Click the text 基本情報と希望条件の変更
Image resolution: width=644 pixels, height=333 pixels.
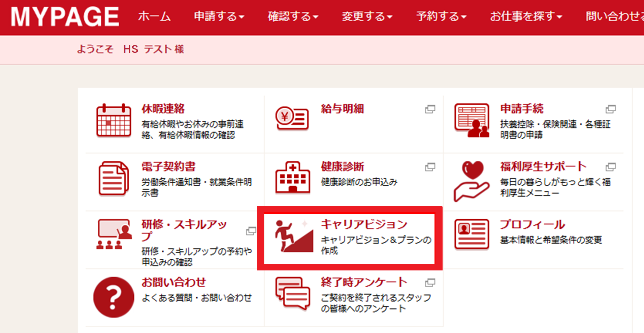(x=551, y=240)
